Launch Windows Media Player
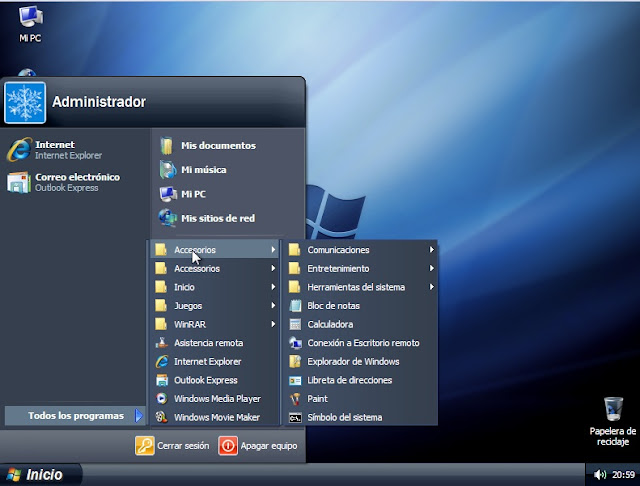640x486 pixels. point(215,399)
